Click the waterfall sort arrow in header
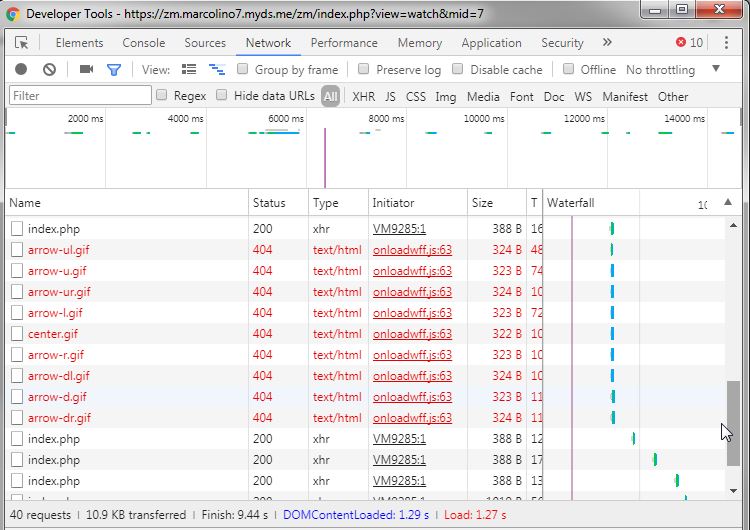750x530 pixels. (728, 202)
